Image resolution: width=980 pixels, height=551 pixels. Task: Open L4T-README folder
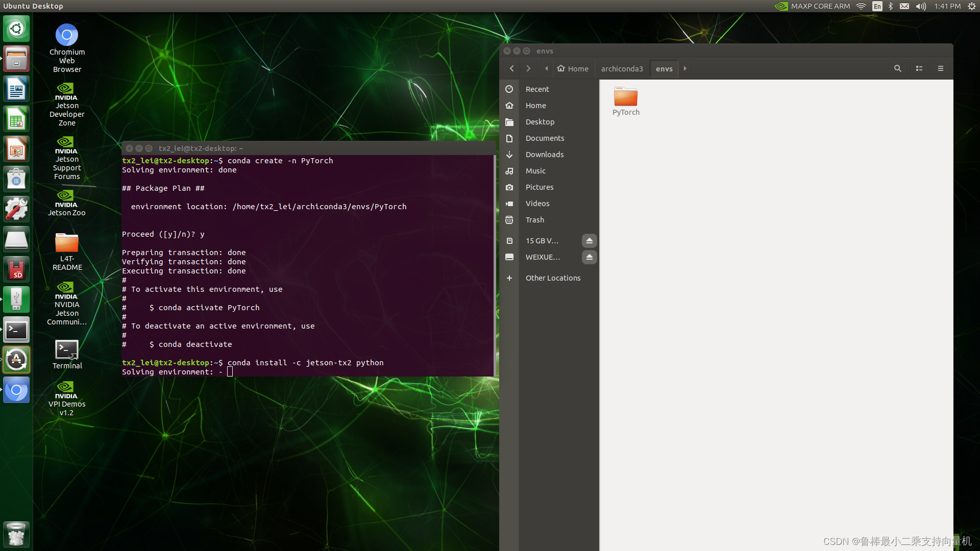(x=67, y=242)
